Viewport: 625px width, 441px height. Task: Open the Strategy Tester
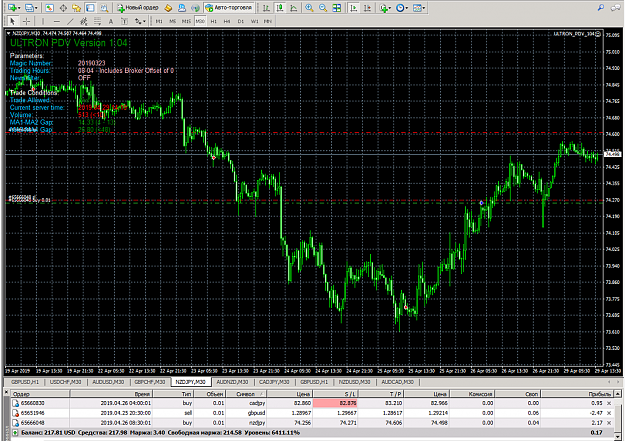click(104, 8)
